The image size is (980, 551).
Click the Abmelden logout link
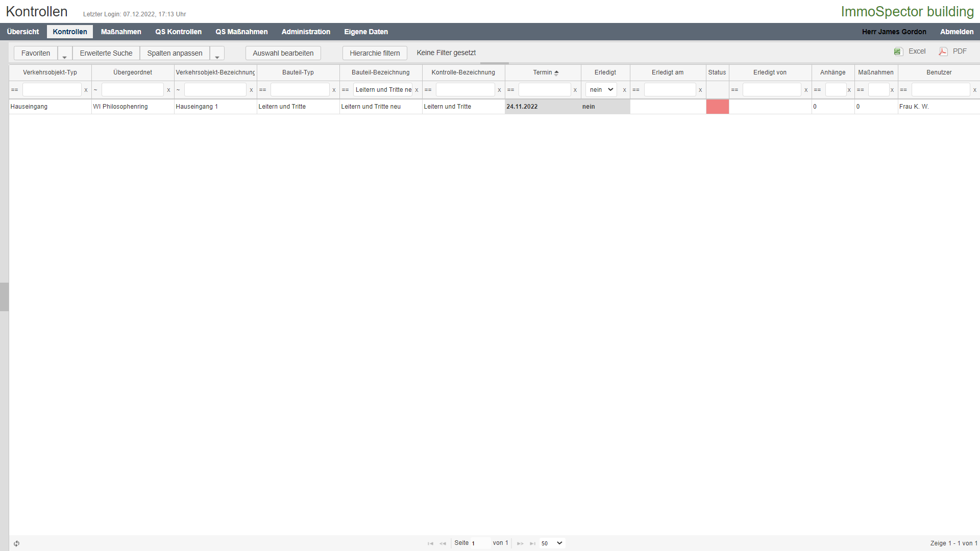pyautogui.click(x=957, y=32)
